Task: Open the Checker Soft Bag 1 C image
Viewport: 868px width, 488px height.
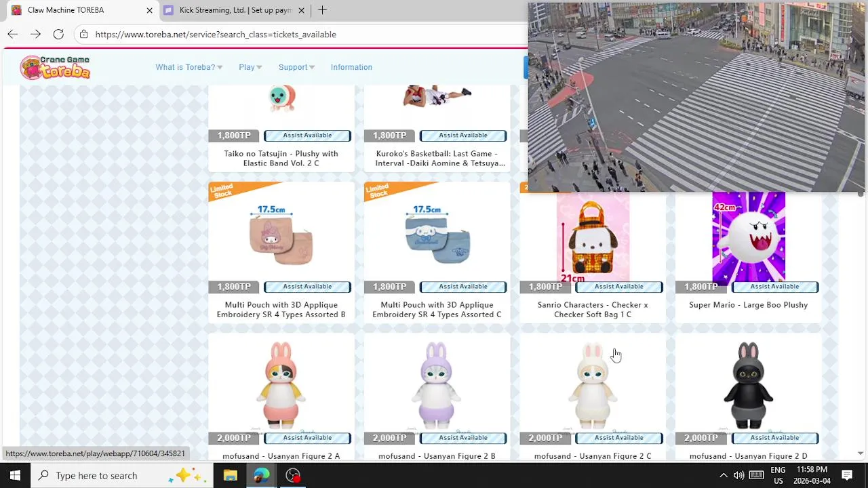Action: click(593, 237)
